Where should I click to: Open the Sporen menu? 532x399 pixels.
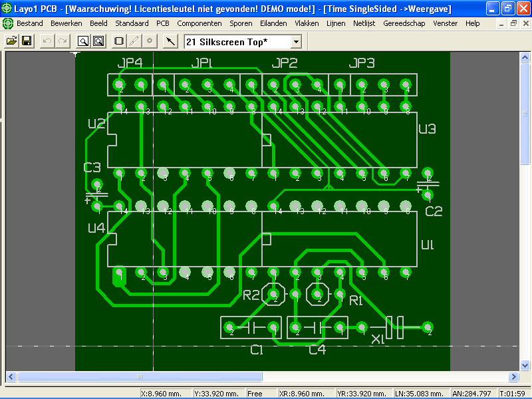pos(241,23)
